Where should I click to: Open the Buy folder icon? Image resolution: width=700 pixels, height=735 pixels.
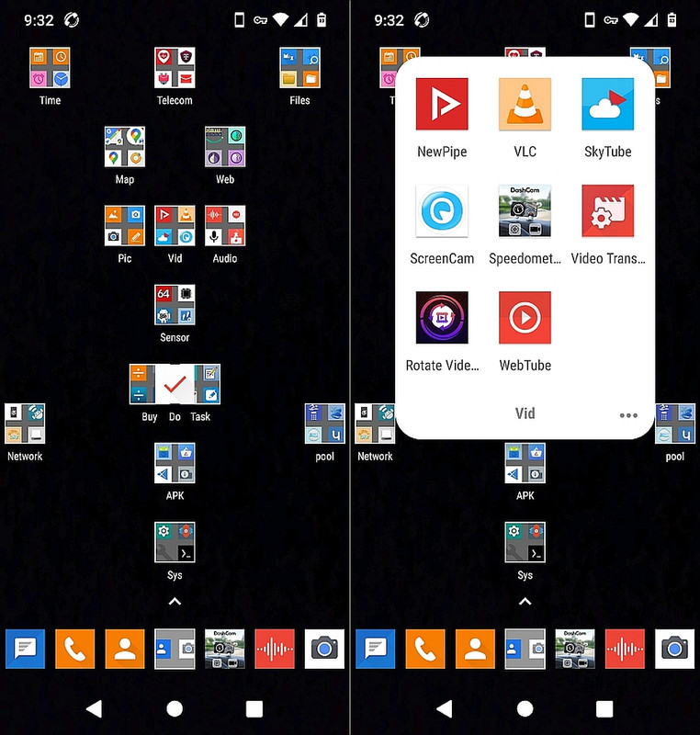click(141, 384)
